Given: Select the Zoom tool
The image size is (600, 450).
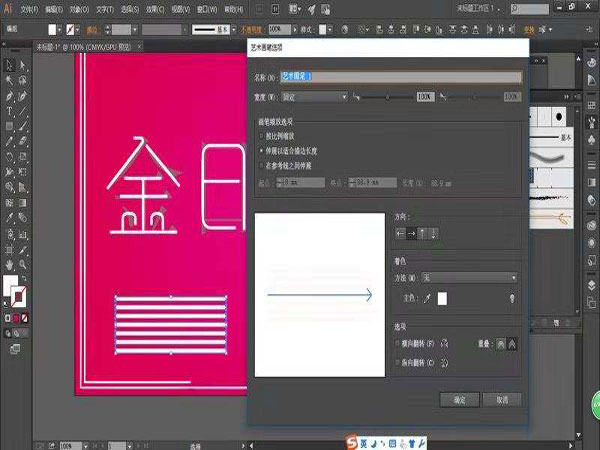Looking at the screenshot, I should (23, 265).
